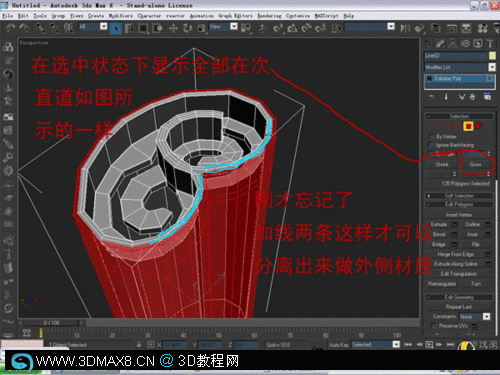Click the Shrink selection button
Viewport: 500px width, 375px height.
point(442,164)
